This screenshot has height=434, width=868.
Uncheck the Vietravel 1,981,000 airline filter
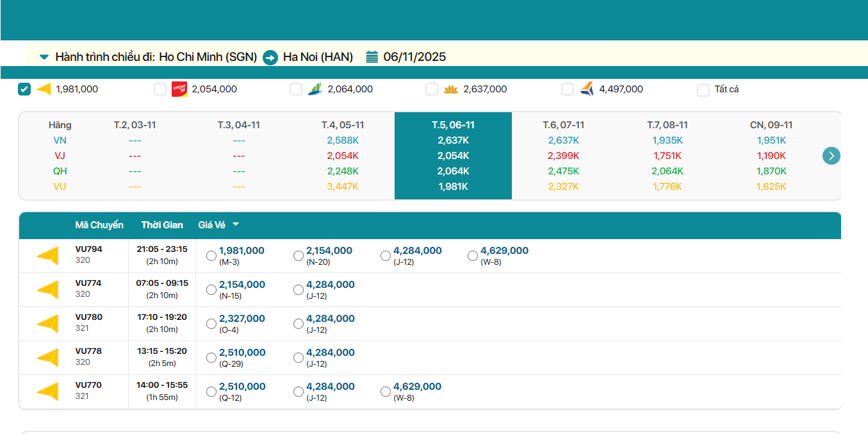pyautogui.click(x=24, y=89)
